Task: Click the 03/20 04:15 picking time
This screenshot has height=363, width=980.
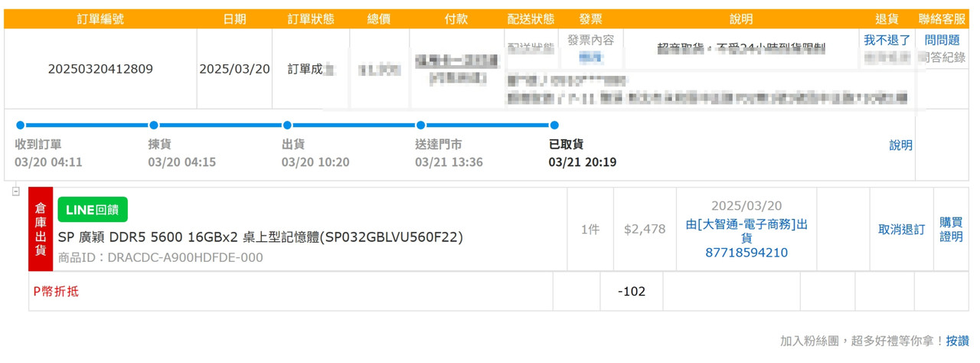Action: pos(182,162)
